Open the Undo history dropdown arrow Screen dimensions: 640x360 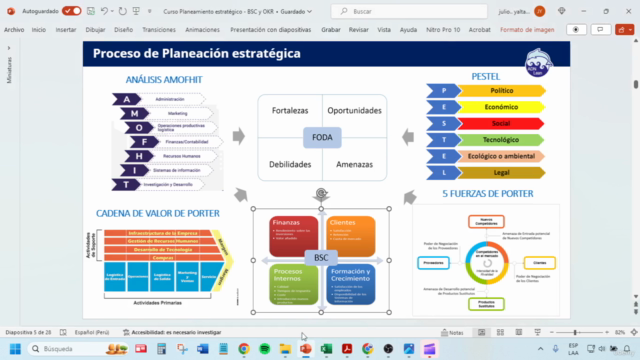pos(112,11)
